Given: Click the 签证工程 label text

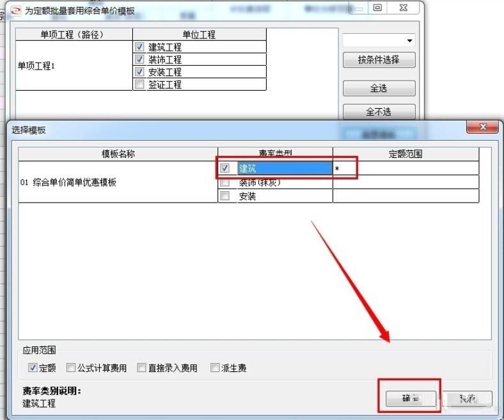Looking at the screenshot, I should [165, 84].
